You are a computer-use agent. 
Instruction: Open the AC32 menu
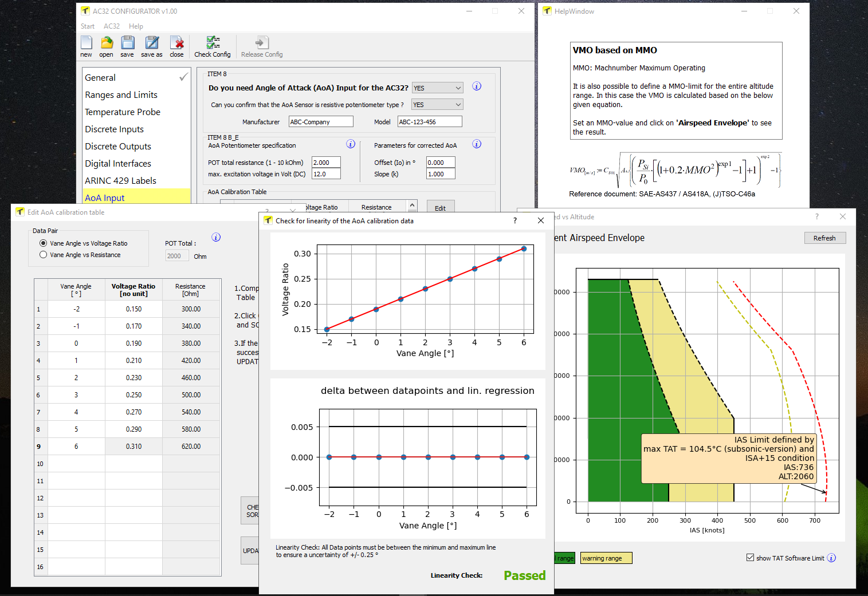(112, 26)
